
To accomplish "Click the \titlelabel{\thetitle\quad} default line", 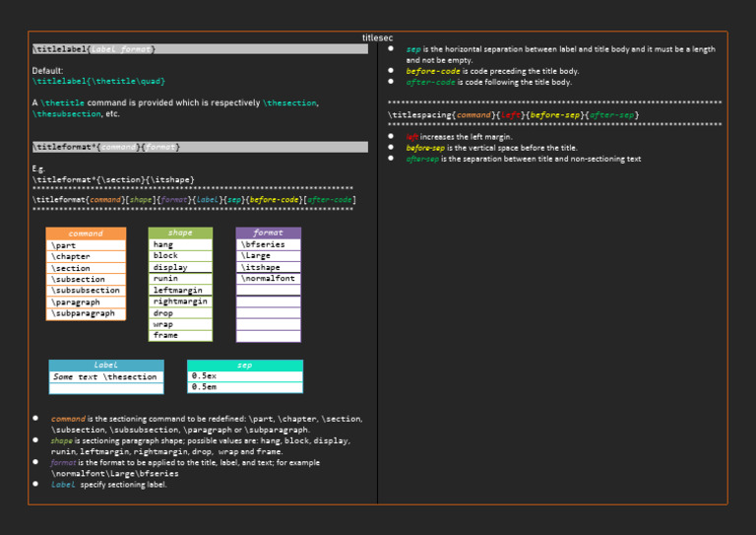I will pos(98,81).
